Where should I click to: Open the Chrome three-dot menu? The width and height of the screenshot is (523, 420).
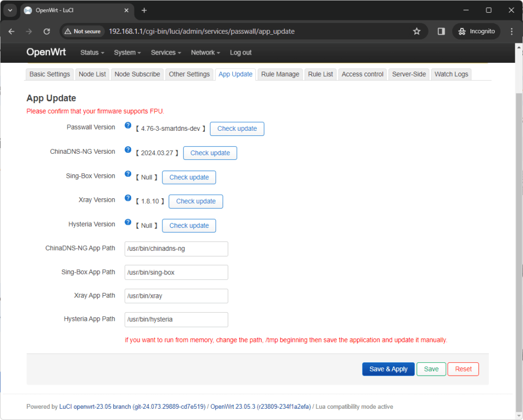(x=511, y=31)
